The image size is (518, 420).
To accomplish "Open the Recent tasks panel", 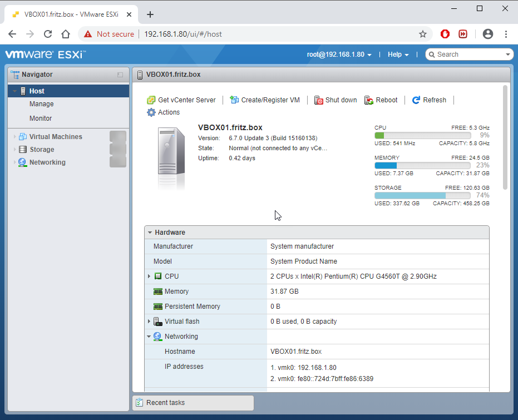I will point(193,403).
